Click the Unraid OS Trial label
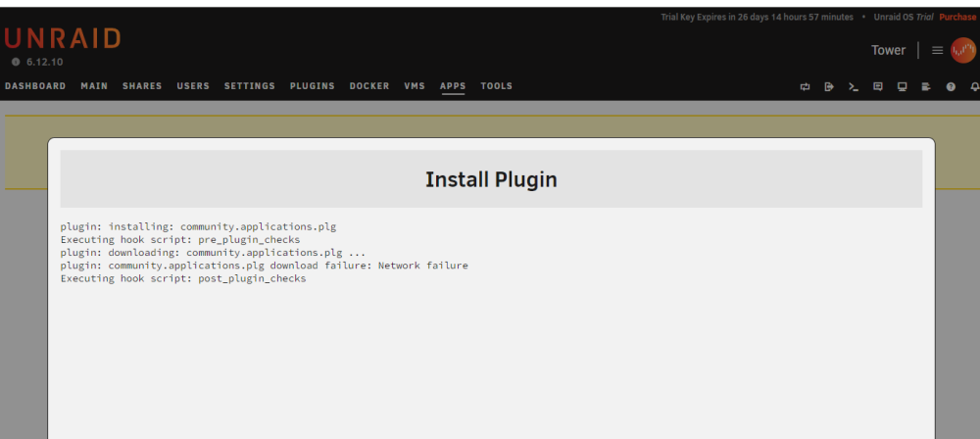Image resolution: width=980 pixels, height=439 pixels. tap(904, 17)
